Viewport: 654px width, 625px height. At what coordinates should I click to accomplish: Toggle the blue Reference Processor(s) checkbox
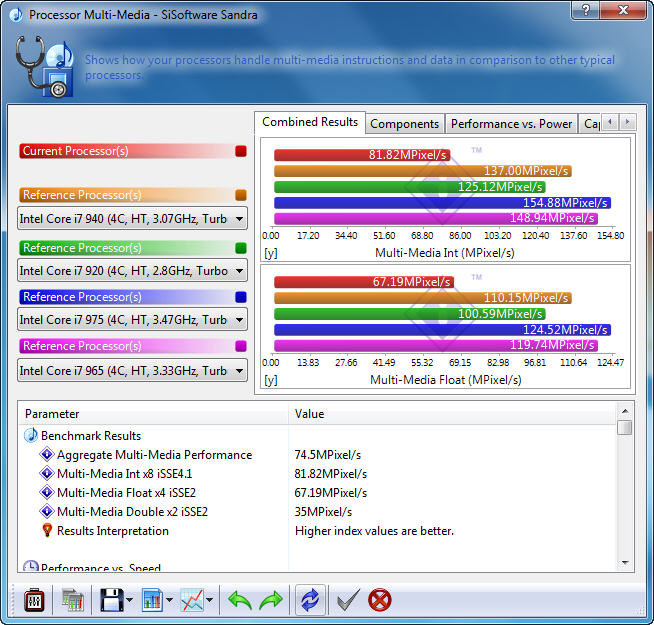click(241, 297)
